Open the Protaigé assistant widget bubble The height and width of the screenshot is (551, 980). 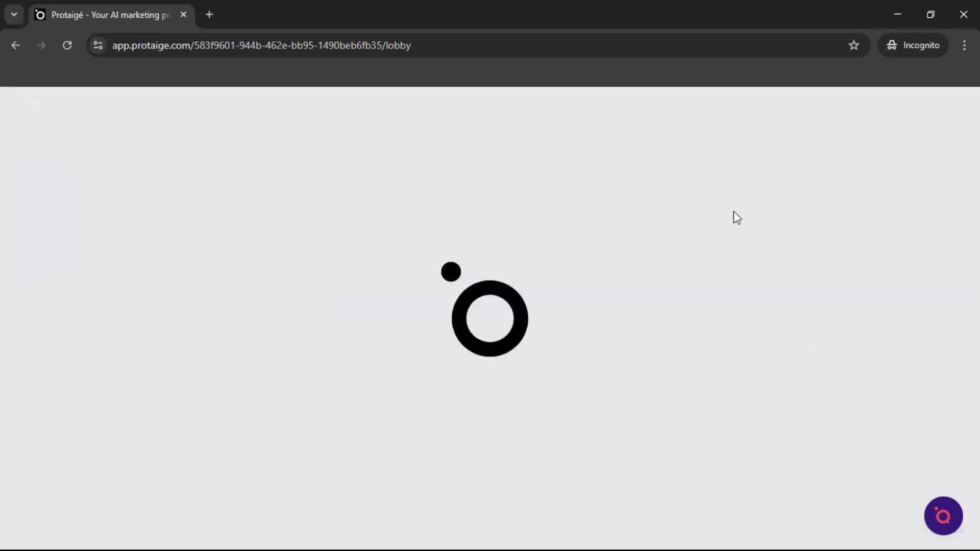(x=943, y=516)
